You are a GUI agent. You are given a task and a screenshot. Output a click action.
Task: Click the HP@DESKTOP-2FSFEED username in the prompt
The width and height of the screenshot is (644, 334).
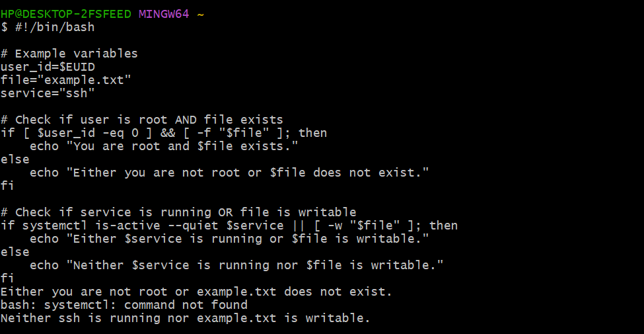click(66, 14)
